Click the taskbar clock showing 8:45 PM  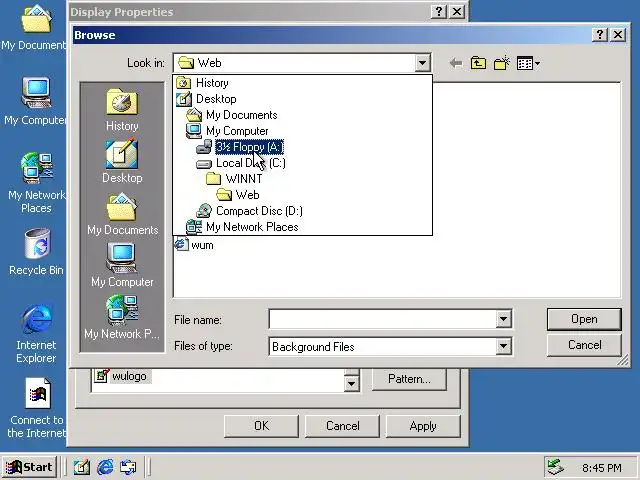point(602,468)
